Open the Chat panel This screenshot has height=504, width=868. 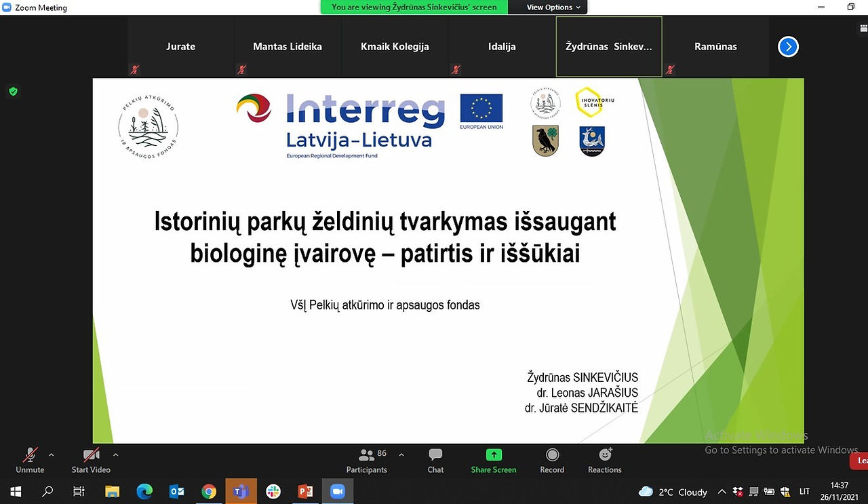coord(435,460)
